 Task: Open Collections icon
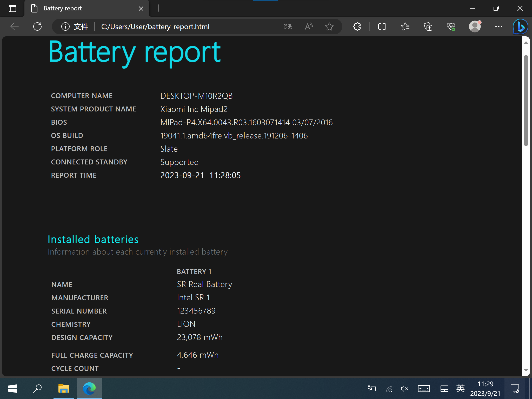428,26
